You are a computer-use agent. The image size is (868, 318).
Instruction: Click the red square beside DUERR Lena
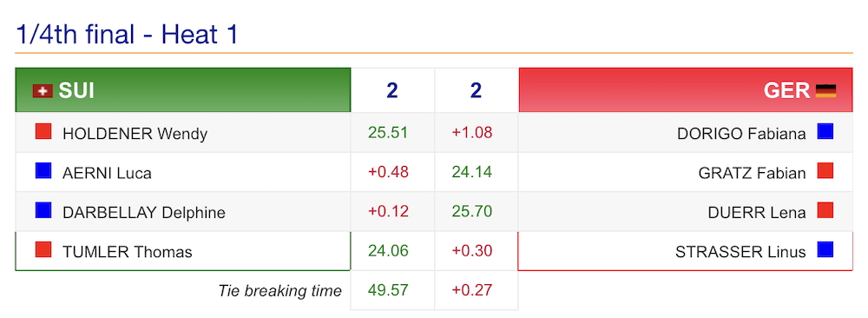(x=825, y=210)
